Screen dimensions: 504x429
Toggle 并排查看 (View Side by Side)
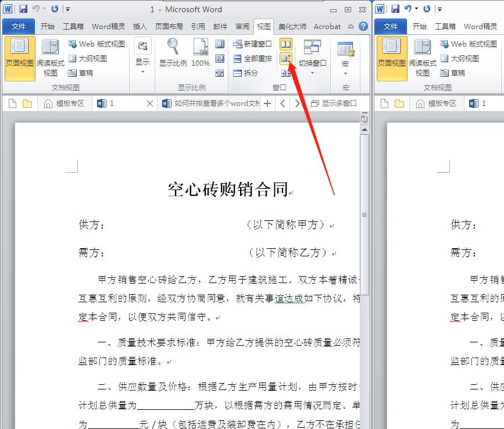tap(285, 43)
